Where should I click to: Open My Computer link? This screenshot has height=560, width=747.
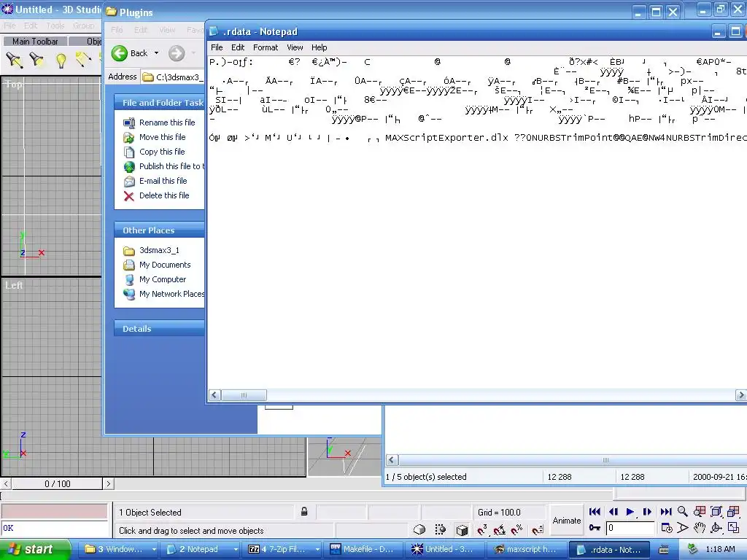click(x=163, y=279)
